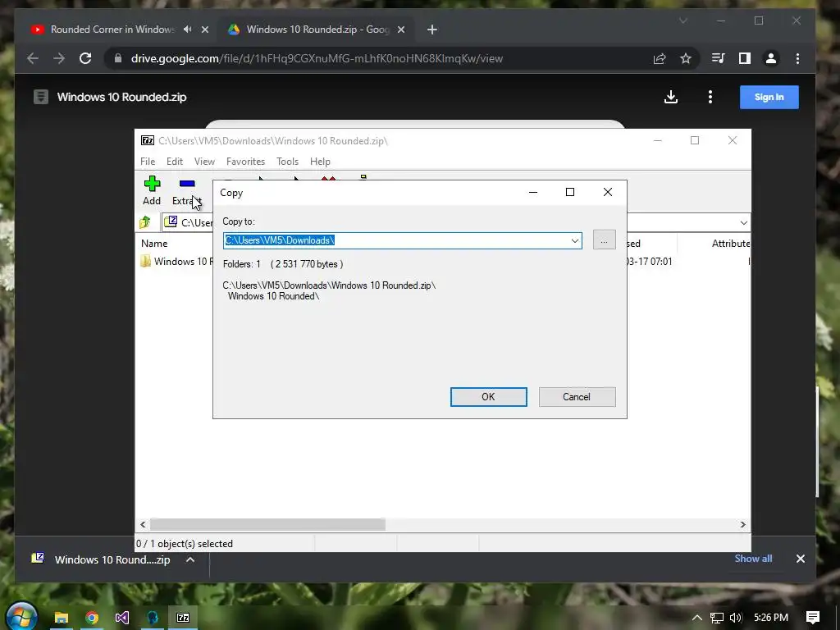Click the Extract toolbar icon in 7-Zip
Viewport: 840px width, 630px height.
pos(186,190)
